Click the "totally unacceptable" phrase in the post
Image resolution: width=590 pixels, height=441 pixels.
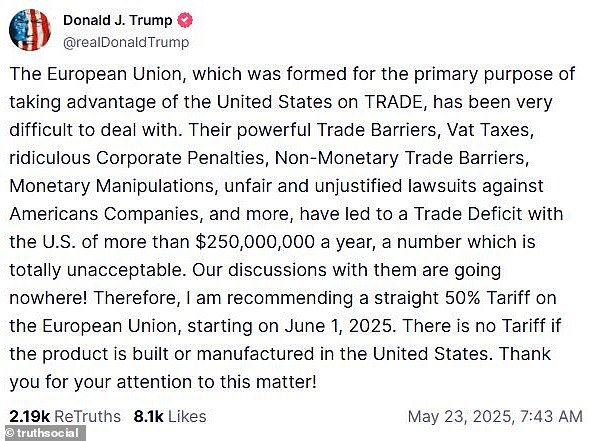click(x=96, y=270)
